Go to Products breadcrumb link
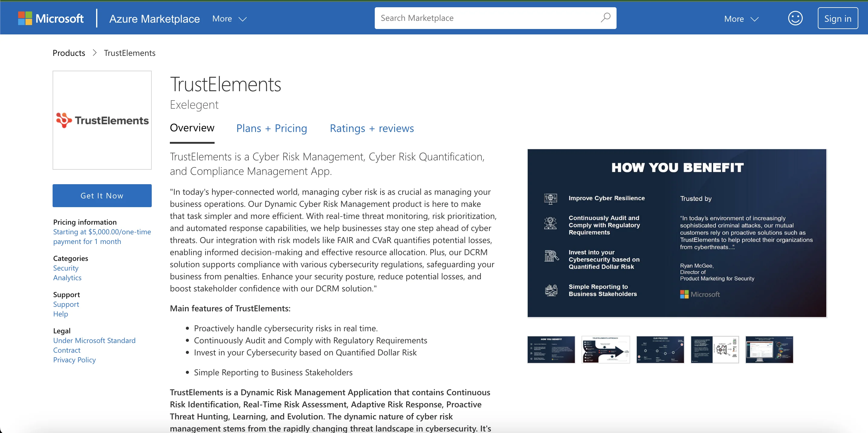The height and width of the screenshot is (433, 868). (x=69, y=53)
